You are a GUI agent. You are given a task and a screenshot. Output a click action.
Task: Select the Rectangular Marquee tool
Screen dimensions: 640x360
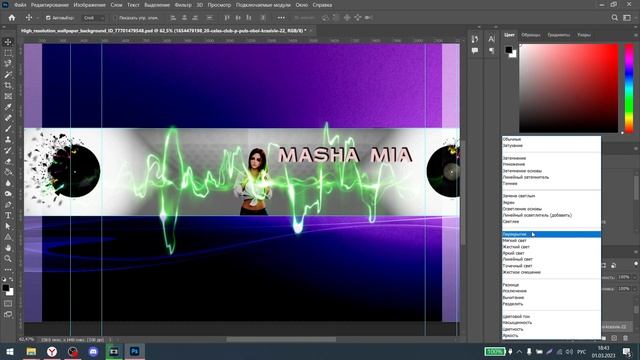point(8,53)
